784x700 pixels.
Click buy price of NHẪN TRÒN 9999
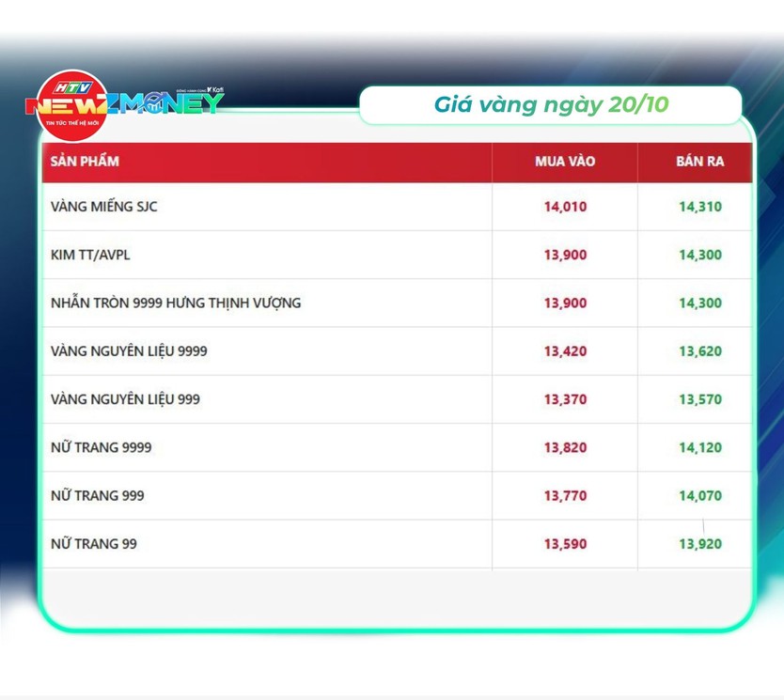(566, 303)
